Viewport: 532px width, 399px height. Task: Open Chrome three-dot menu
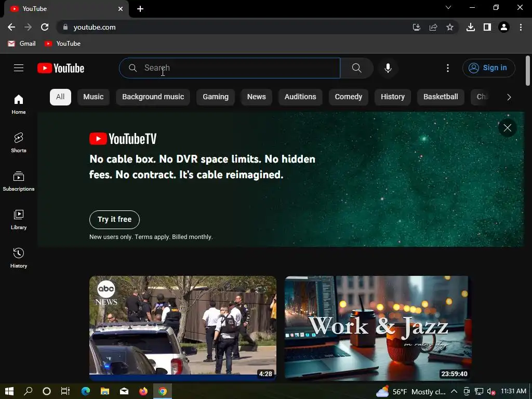(521, 27)
